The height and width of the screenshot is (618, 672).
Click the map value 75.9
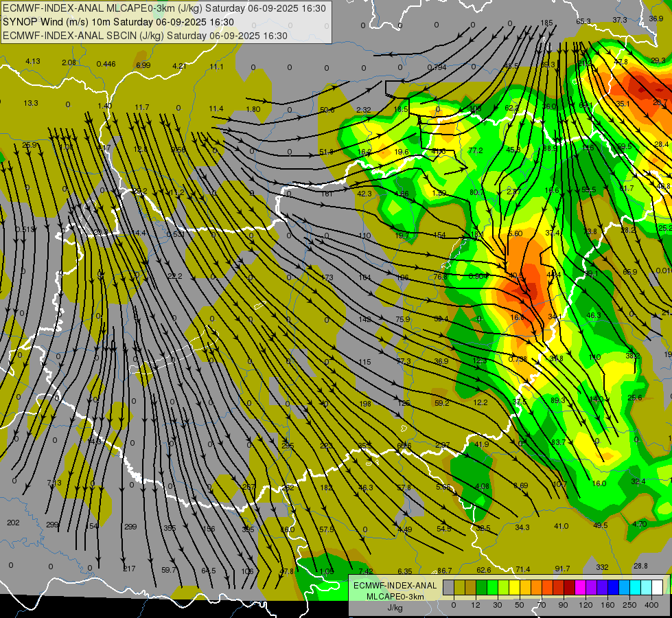pos(403,319)
